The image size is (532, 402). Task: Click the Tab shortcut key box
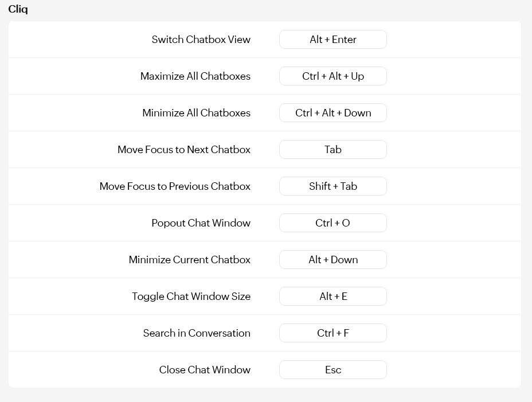coord(332,150)
